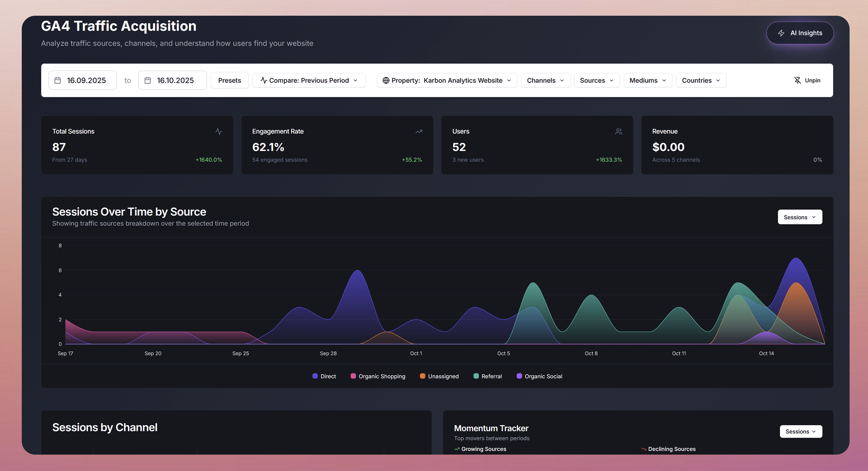Click the Unpin pin icon
868x471 pixels.
(797, 80)
